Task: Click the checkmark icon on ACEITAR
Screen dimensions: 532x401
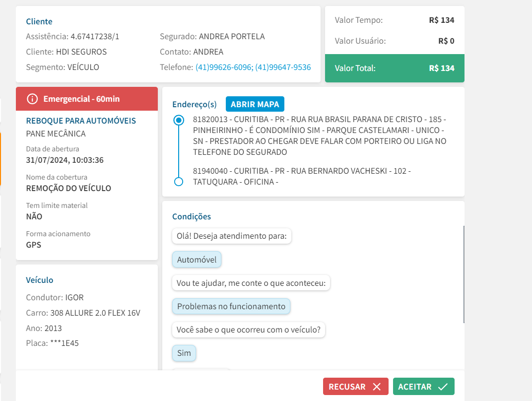Action: (x=443, y=387)
